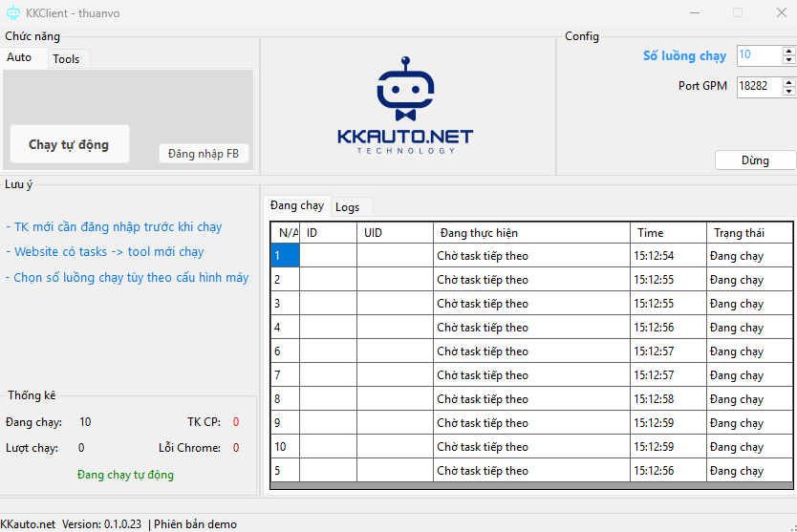
Task: Click the Port GPM input field
Action: click(x=760, y=86)
